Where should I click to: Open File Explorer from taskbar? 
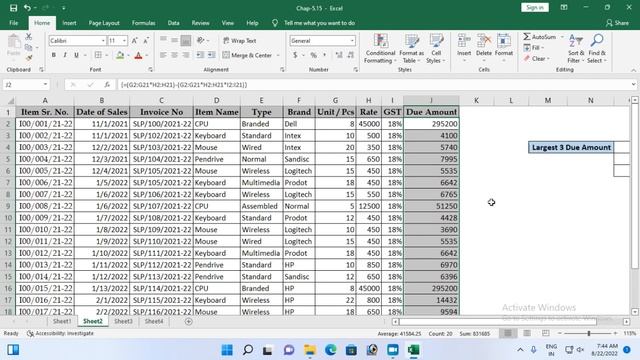coord(310,350)
